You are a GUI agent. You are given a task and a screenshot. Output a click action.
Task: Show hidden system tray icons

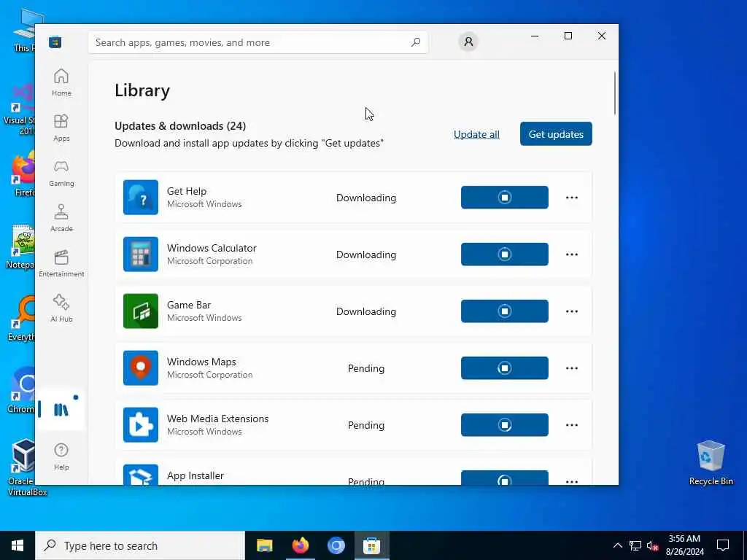click(617, 545)
